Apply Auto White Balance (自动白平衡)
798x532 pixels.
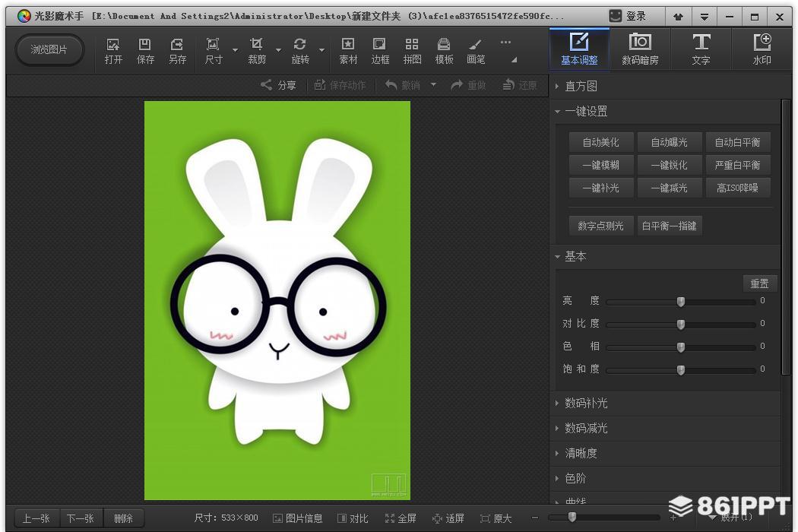pyautogui.click(x=737, y=142)
